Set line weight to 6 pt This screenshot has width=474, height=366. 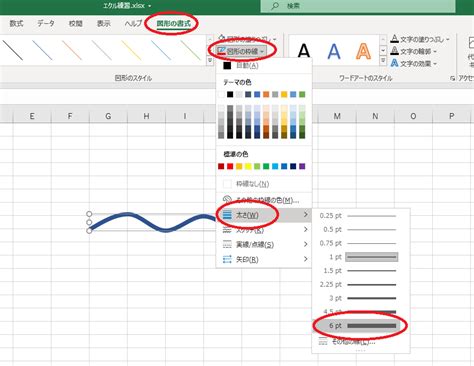[360, 326]
